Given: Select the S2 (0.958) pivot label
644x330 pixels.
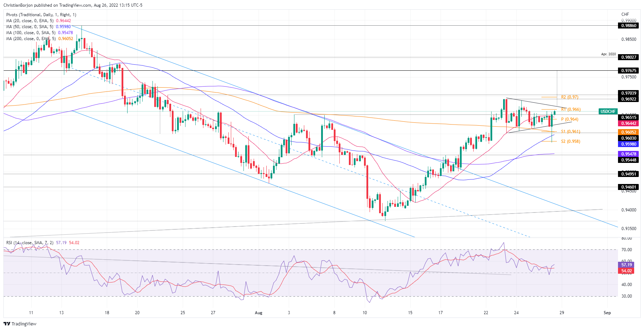Looking at the screenshot, I should tap(570, 141).
